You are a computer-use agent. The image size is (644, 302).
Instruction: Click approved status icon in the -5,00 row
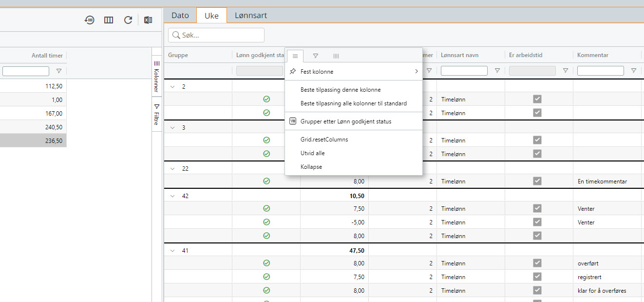click(x=266, y=222)
